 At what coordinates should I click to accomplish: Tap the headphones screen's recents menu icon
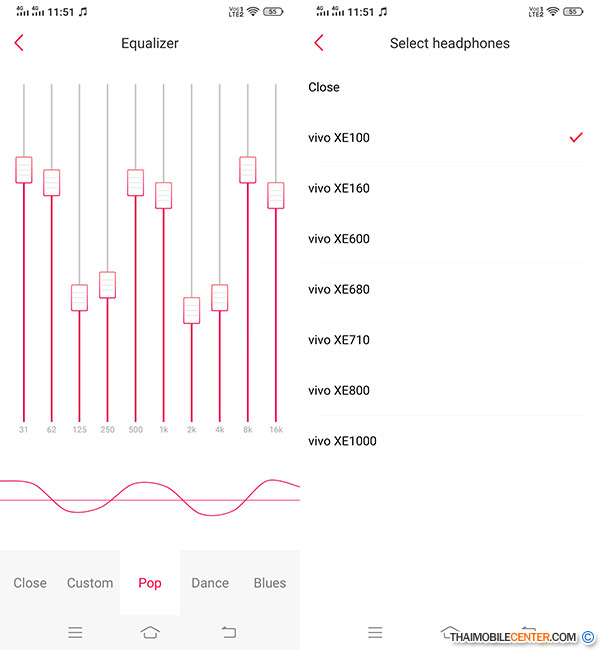pyautogui.click(x=375, y=632)
